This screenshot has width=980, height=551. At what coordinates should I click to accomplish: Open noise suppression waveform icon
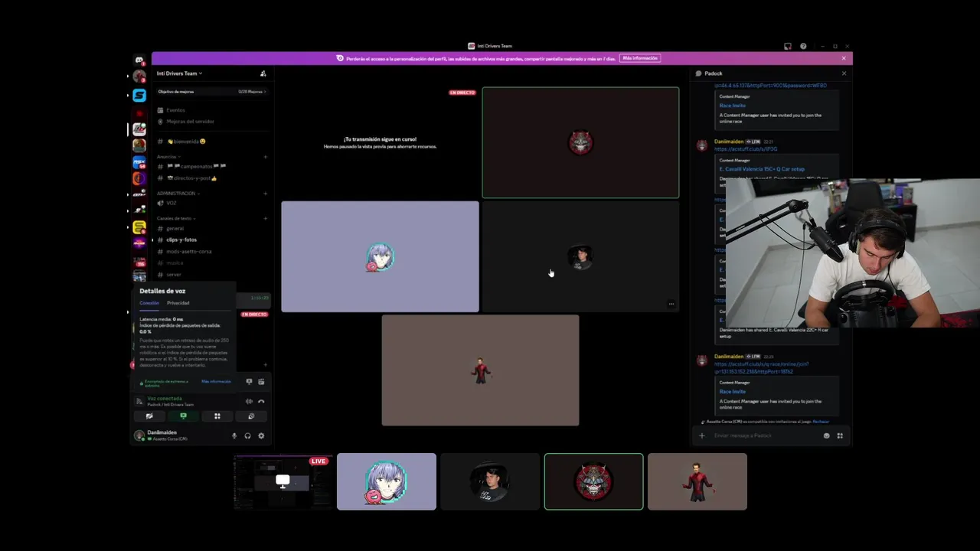pyautogui.click(x=249, y=401)
